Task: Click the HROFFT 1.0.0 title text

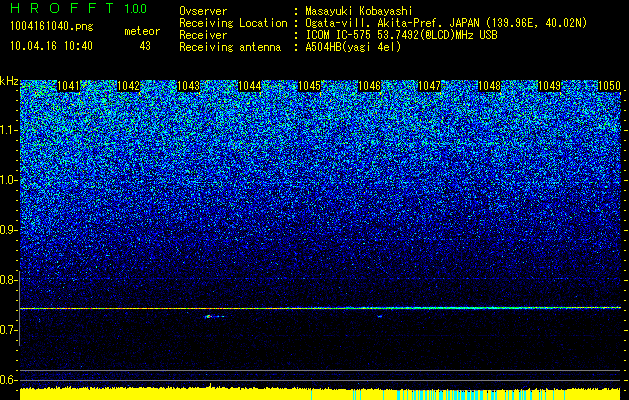Action: coord(79,8)
